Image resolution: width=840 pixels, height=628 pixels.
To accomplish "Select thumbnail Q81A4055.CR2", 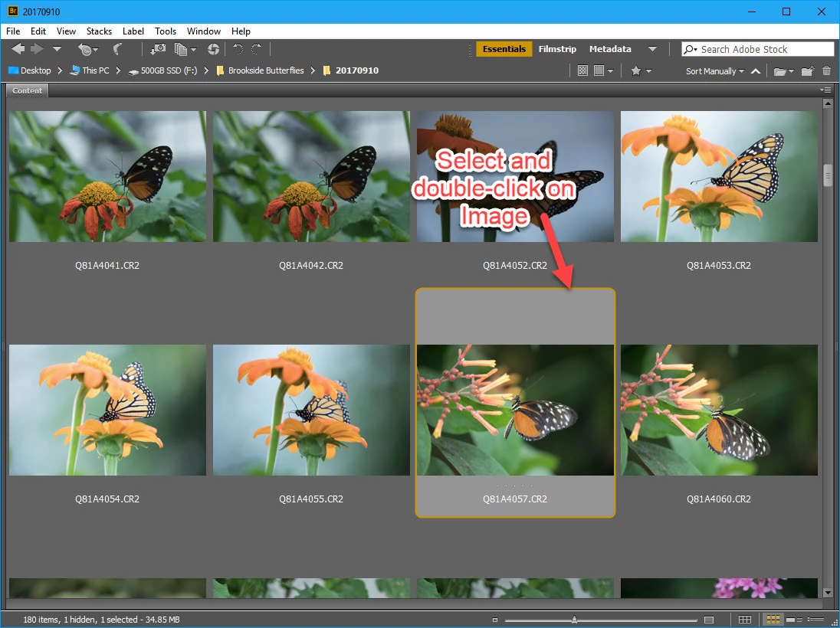I will pos(311,410).
